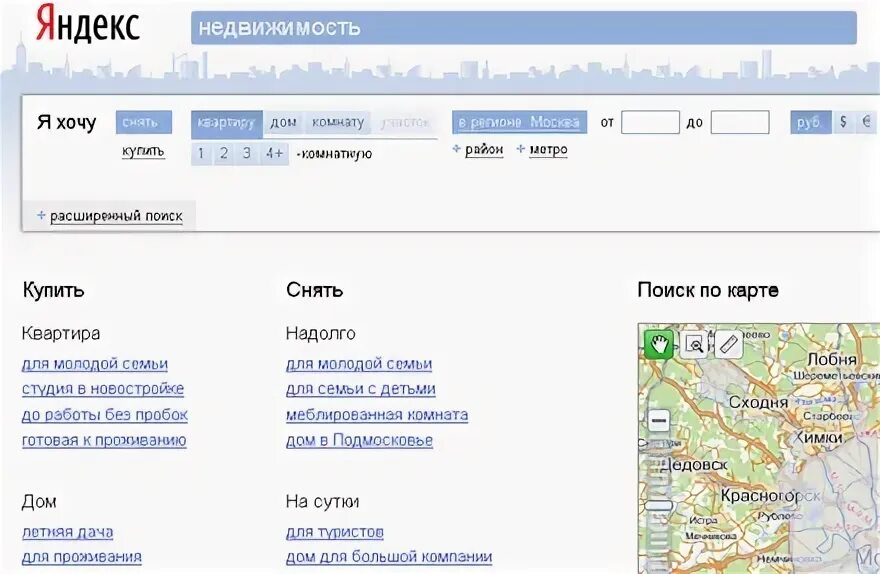Toggle 2-room filter
The image size is (880, 574).
tap(223, 154)
